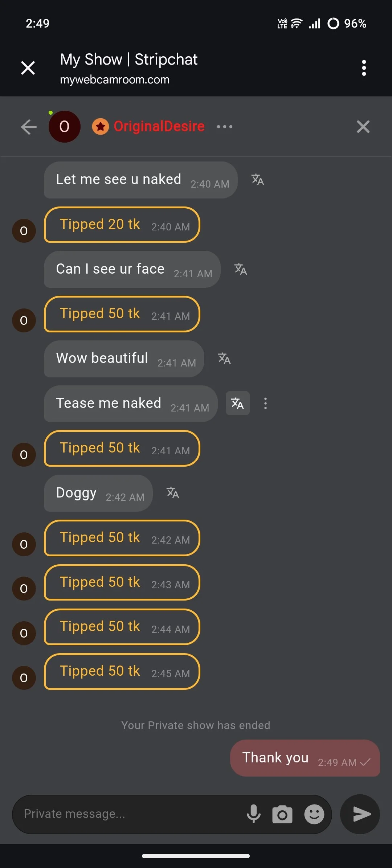
Task: Translate the "Can I see ur face" message
Action: (241, 269)
